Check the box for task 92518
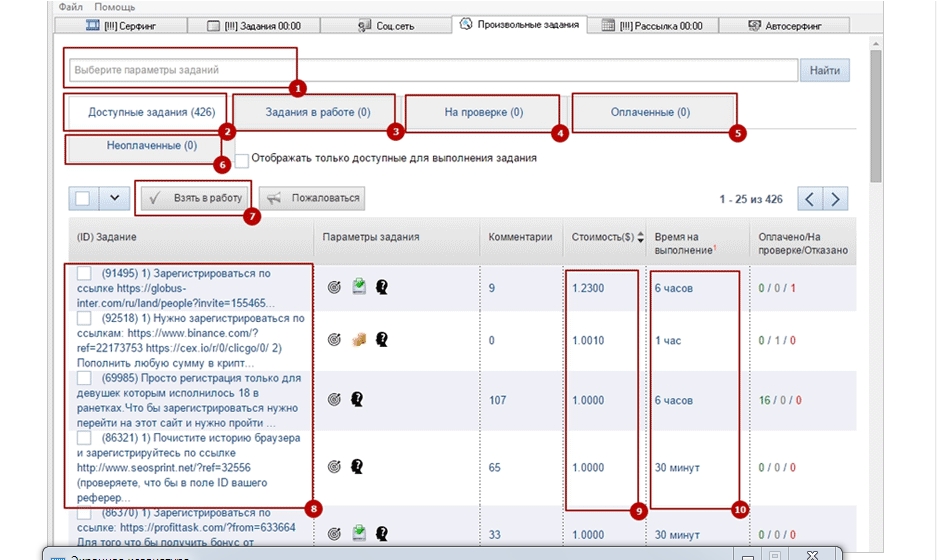Image resolution: width=937 pixels, height=560 pixels. click(x=84, y=318)
